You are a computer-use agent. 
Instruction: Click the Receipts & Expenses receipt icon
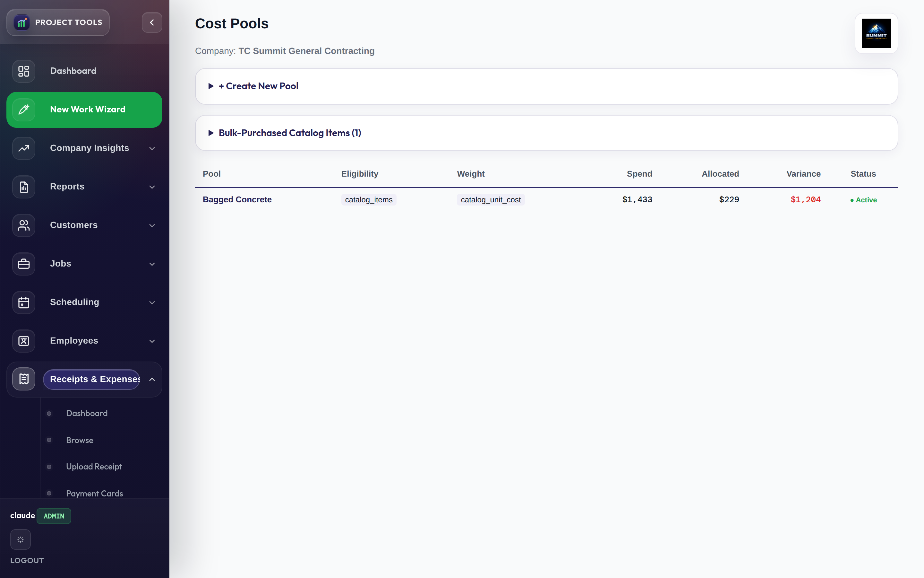(x=24, y=379)
